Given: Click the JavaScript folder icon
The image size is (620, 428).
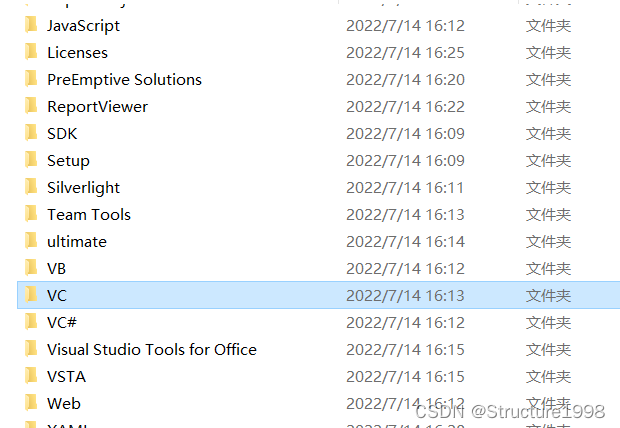Looking at the screenshot, I should point(31,25).
